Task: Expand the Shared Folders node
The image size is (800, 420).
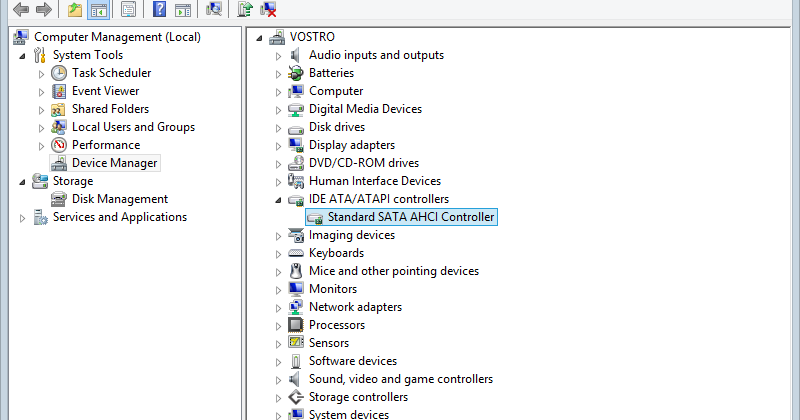Action: pyautogui.click(x=41, y=110)
